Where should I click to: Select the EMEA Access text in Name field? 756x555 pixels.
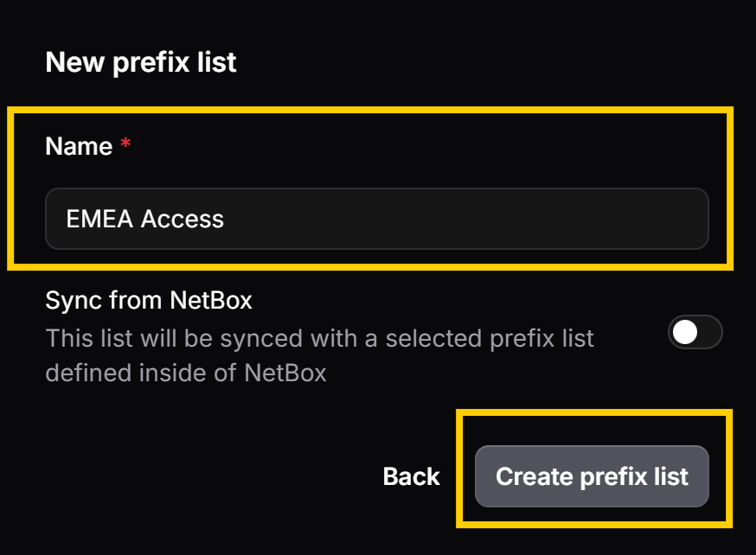[144, 219]
